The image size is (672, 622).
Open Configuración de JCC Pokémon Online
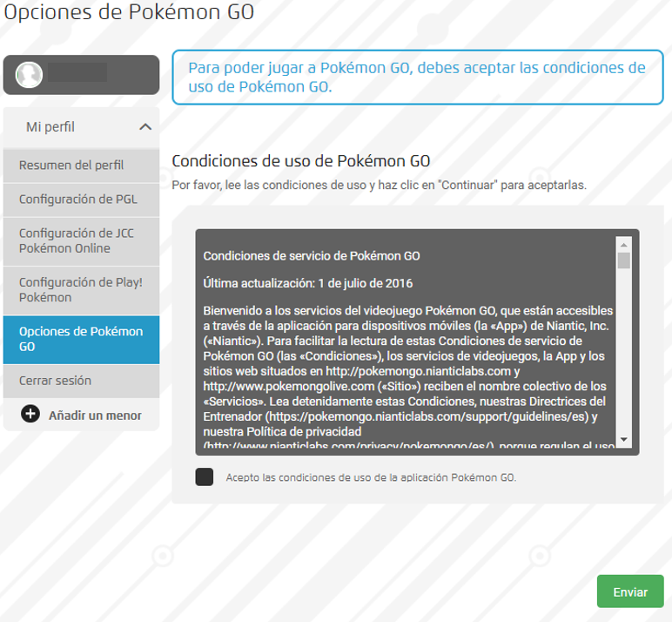click(x=77, y=240)
